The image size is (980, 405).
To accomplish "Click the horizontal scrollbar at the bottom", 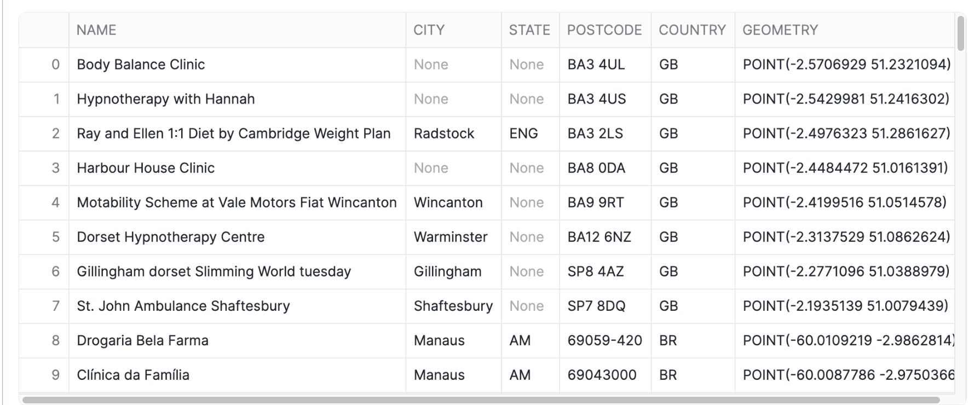I will [481, 400].
